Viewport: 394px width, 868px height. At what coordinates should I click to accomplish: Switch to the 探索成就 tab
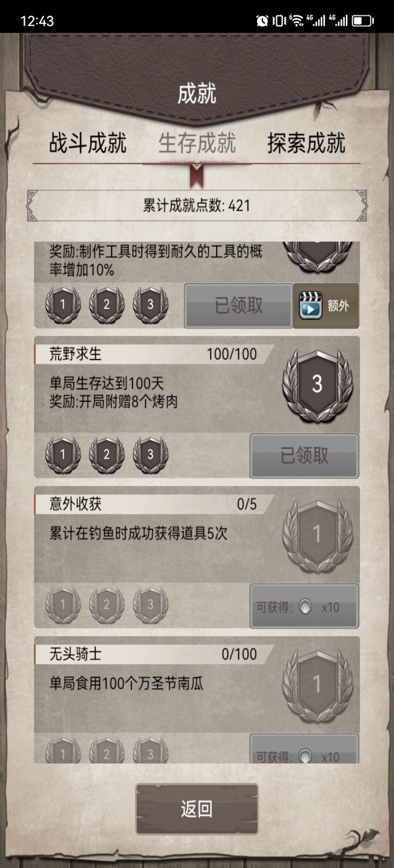(x=306, y=143)
